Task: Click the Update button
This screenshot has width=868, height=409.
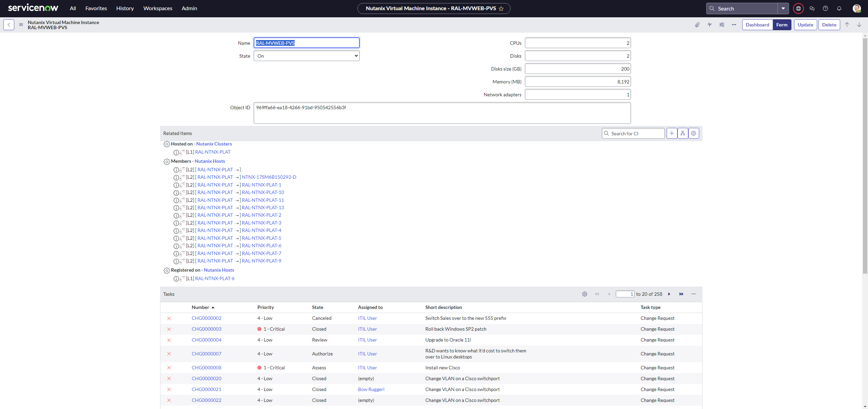Action: [805, 25]
